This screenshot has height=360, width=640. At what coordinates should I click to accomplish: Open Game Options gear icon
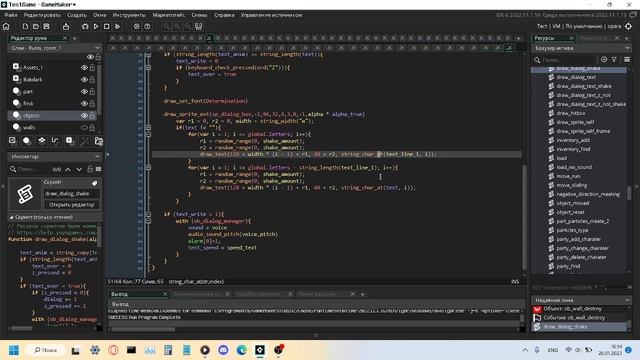click(137, 27)
